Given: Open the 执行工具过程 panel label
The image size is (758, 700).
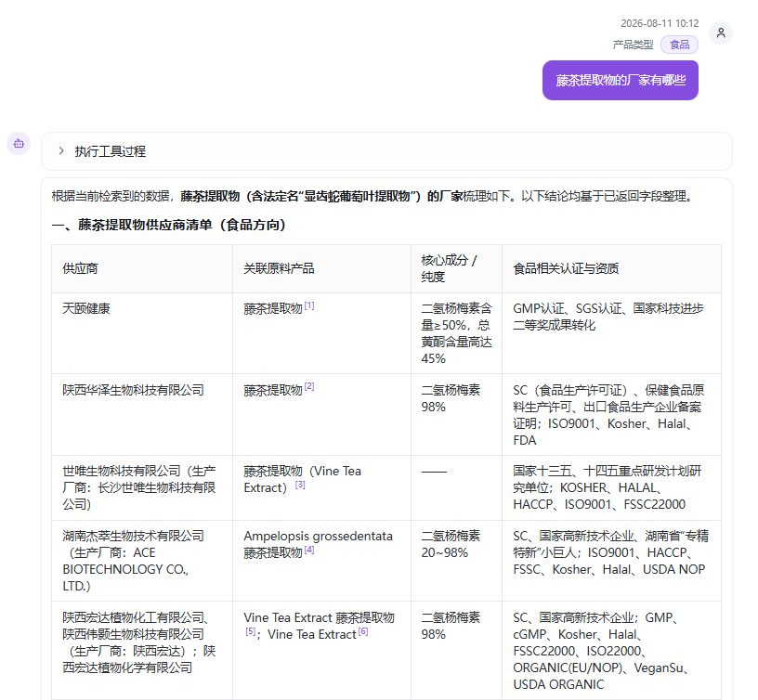Looking at the screenshot, I should coord(111,151).
